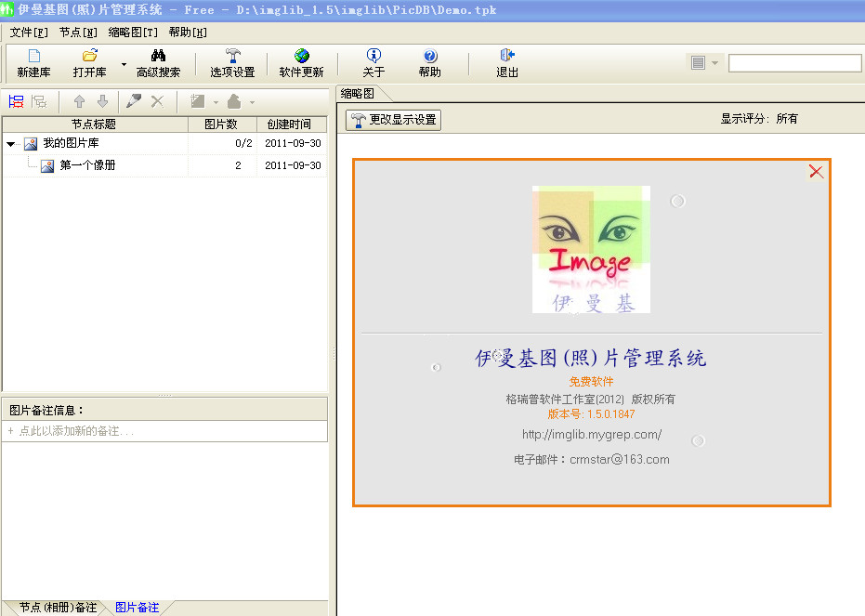Click the 0/2 picture count cell
865x616 pixels.
click(x=243, y=143)
